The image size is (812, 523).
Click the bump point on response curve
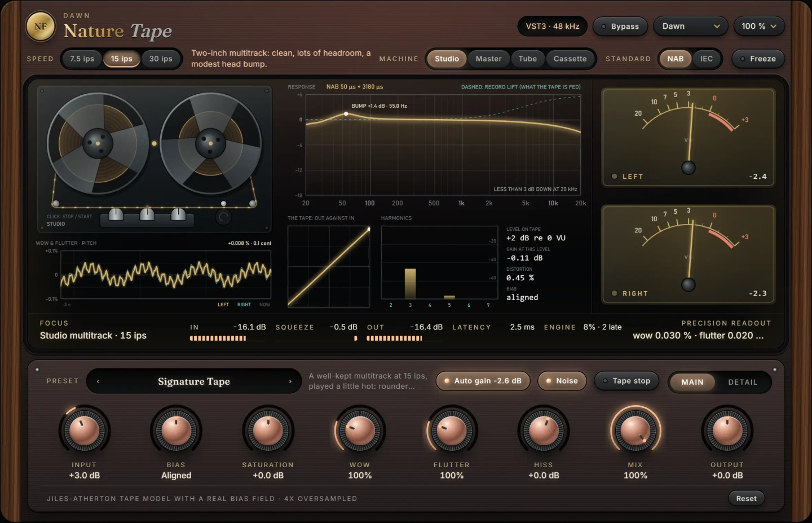346,114
